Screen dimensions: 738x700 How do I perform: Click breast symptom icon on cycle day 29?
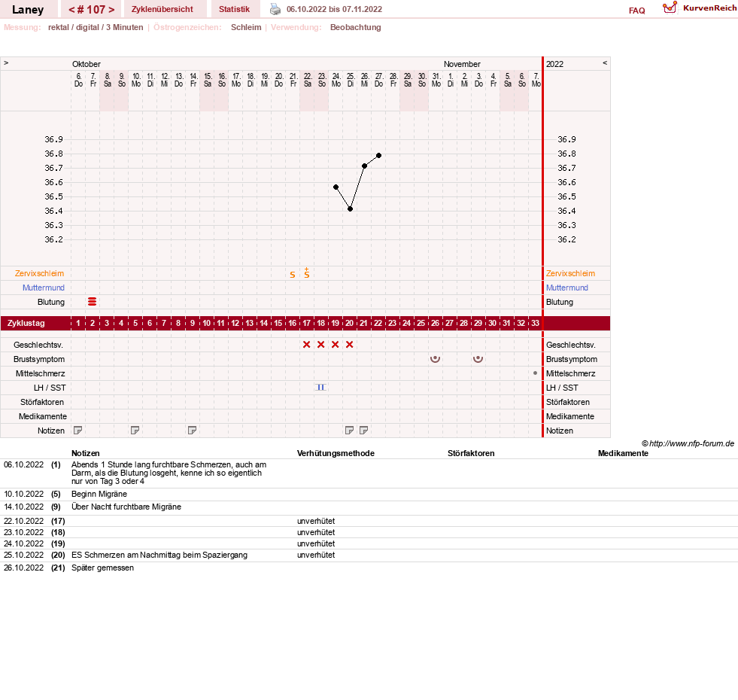click(x=478, y=359)
